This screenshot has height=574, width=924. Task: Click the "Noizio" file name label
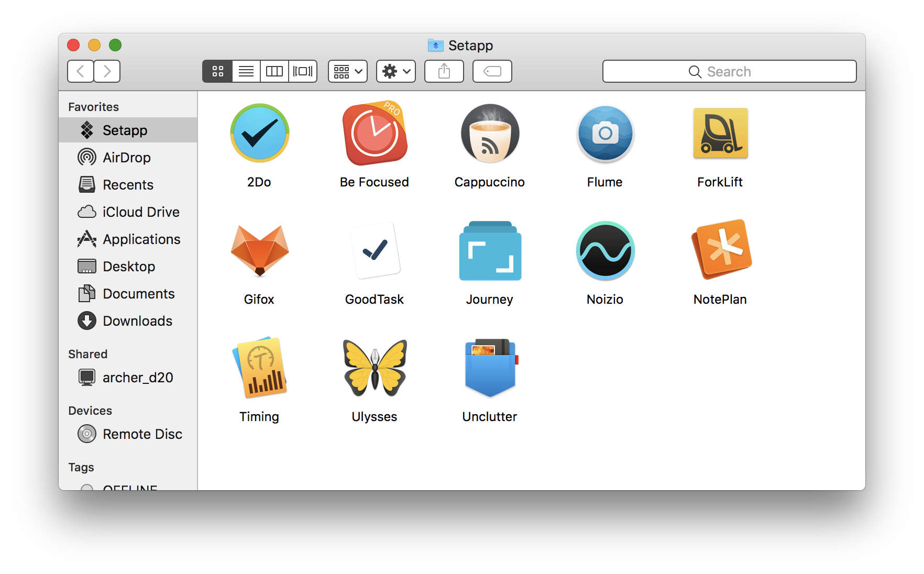point(605,299)
